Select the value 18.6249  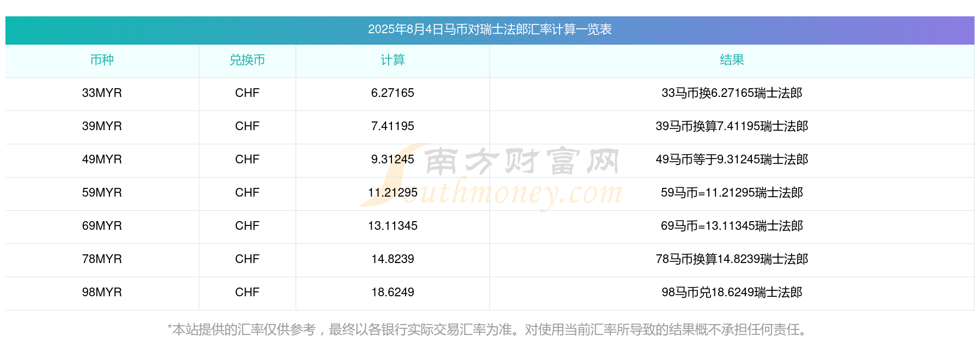[x=393, y=292]
